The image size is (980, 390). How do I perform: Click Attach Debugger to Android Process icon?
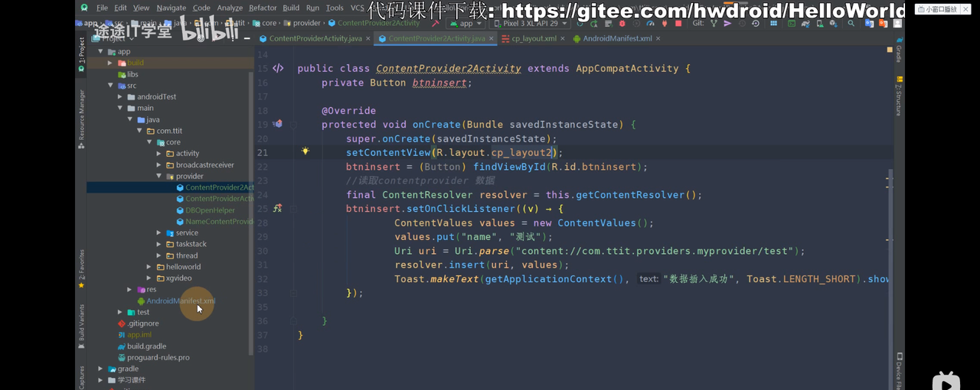pyautogui.click(x=663, y=24)
